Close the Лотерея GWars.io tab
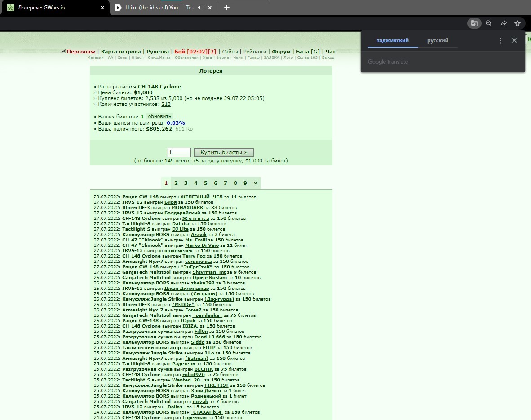This screenshot has width=531, height=420. point(102,8)
